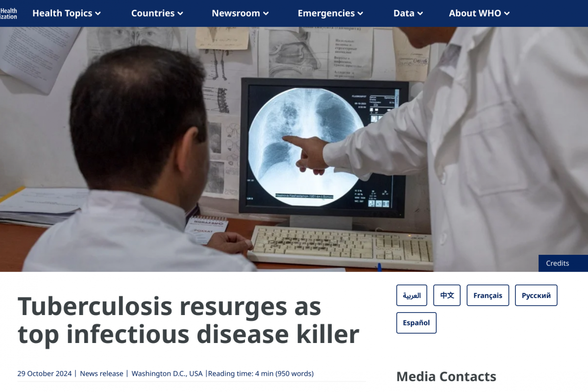
Task: Open the Emergencies navigation menu
Action: [330, 13]
